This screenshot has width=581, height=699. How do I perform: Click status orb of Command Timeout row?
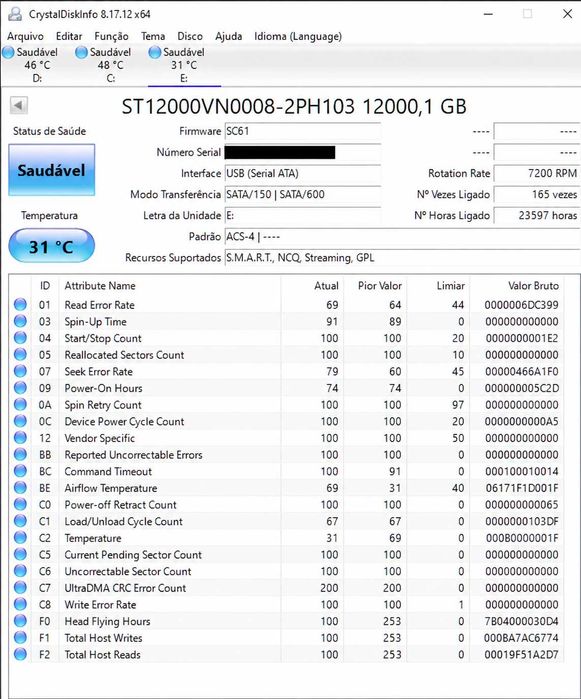click(20, 471)
